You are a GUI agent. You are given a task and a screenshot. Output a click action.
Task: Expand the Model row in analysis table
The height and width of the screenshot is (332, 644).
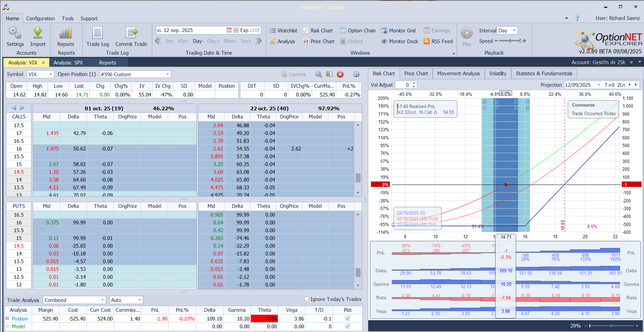pos(7,326)
